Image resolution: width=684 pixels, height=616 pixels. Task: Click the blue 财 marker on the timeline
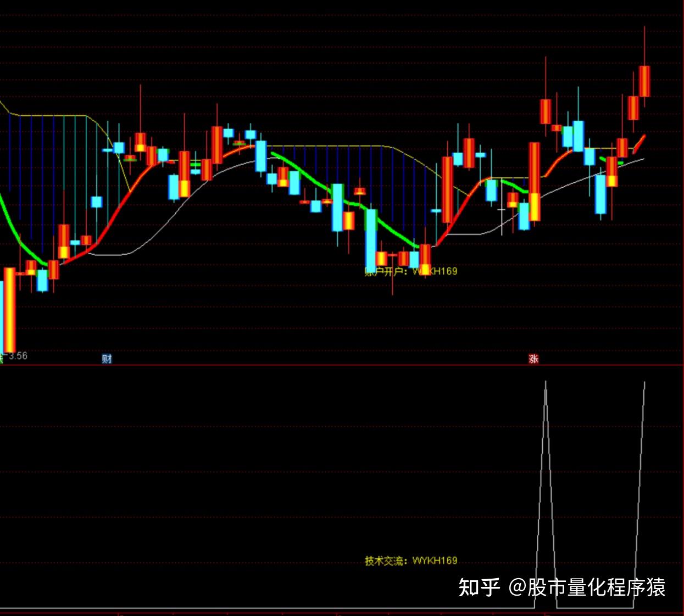[x=107, y=359]
